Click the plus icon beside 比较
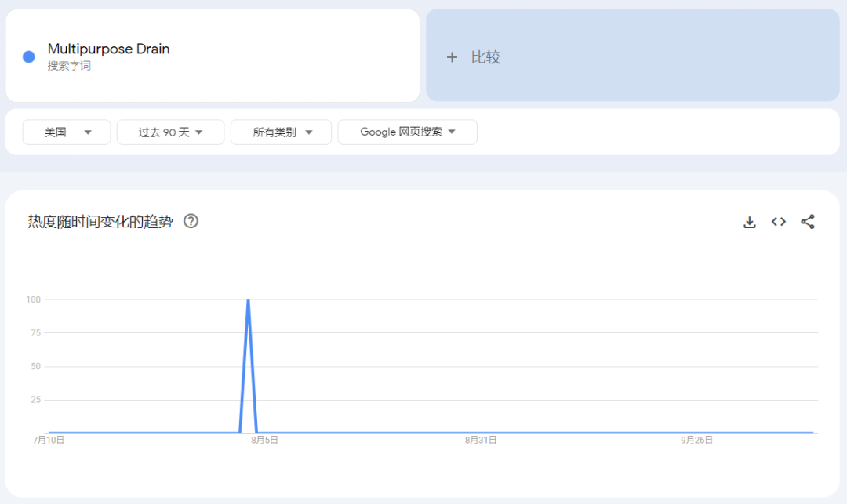The width and height of the screenshot is (847, 504). coord(453,57)
